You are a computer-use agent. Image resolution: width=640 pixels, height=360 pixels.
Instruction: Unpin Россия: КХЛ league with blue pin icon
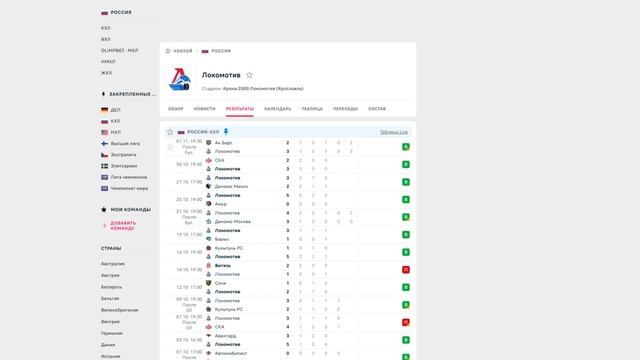tap(226, 131)
